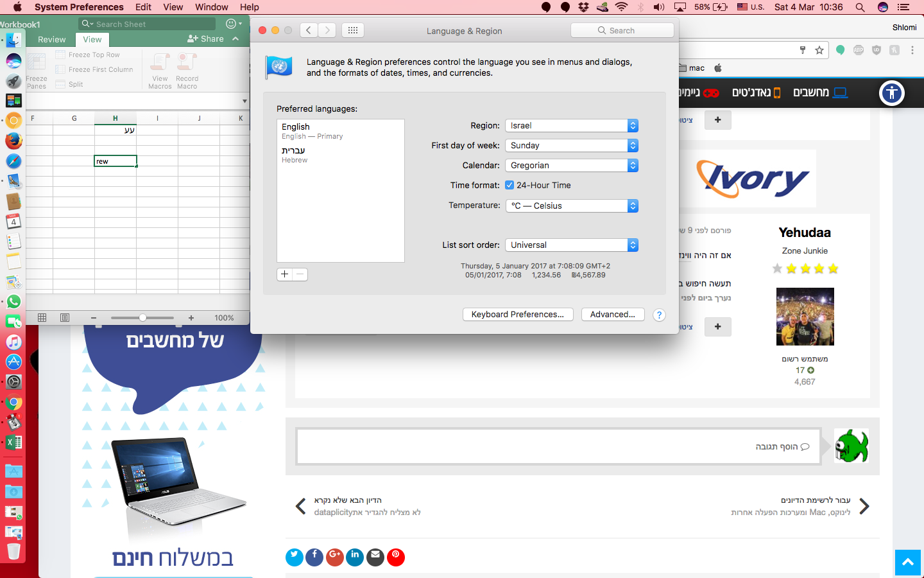The image size is (924, 578).
Task: Open Keyboard Preferences
Action: 518,314
